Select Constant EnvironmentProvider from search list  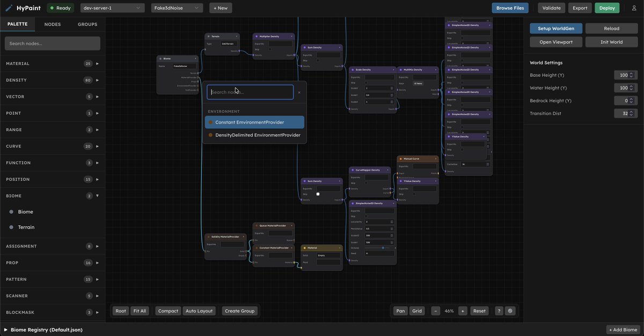[x=255, y=122]
